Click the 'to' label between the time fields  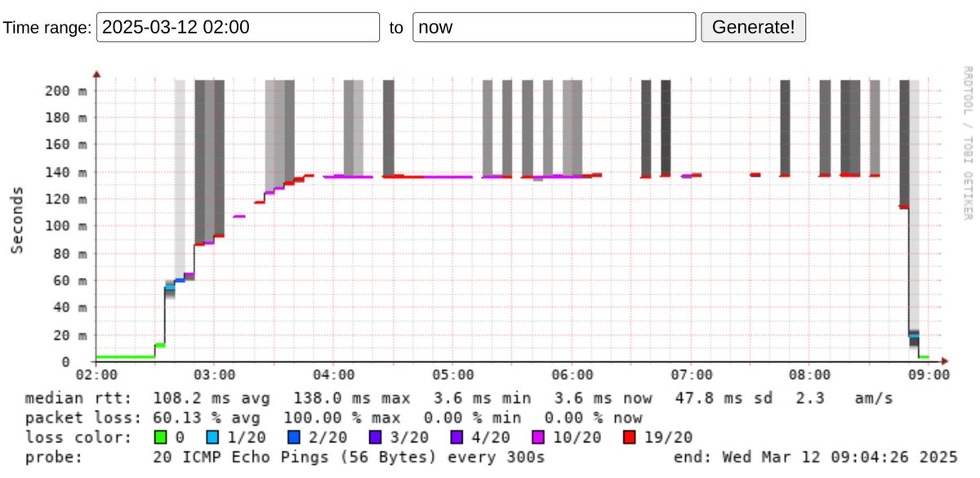(x=396, y=27)
